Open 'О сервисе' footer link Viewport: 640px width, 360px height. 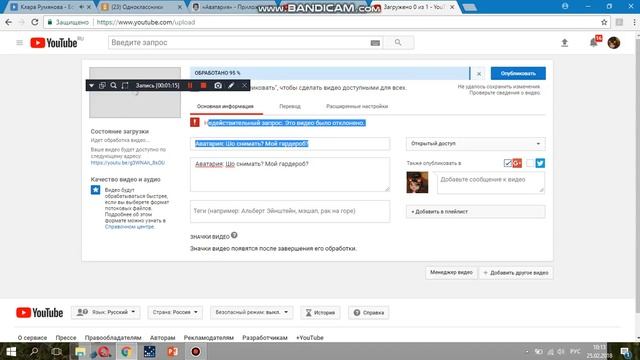pos(32,338)
